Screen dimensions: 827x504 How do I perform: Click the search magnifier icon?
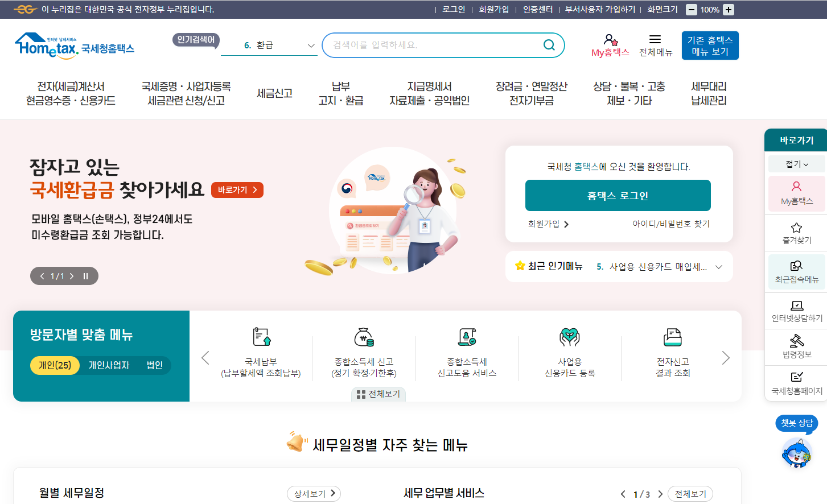[x=548, y=45]
